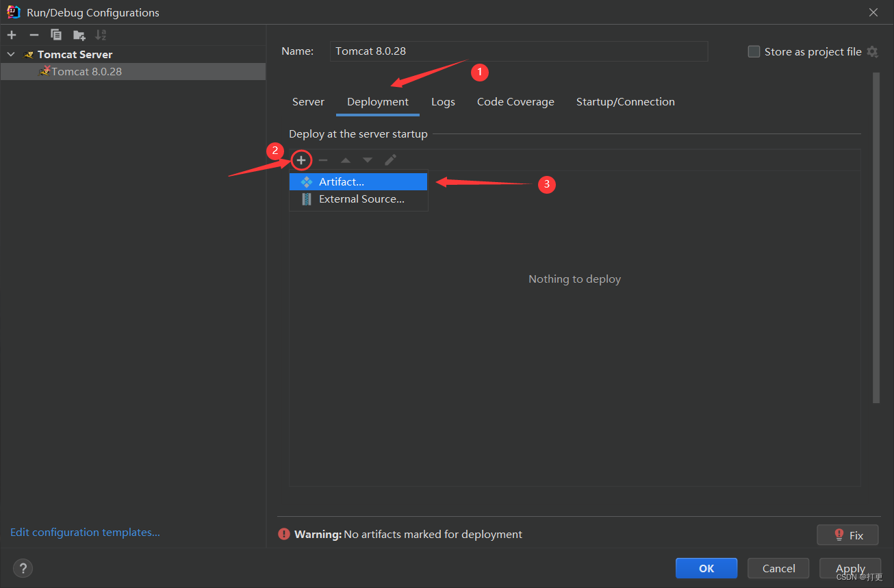The height and width of the screenshot is (588, 894).
Task: Edit deployment item with pencil icon
Action: [x=390, y=160]
